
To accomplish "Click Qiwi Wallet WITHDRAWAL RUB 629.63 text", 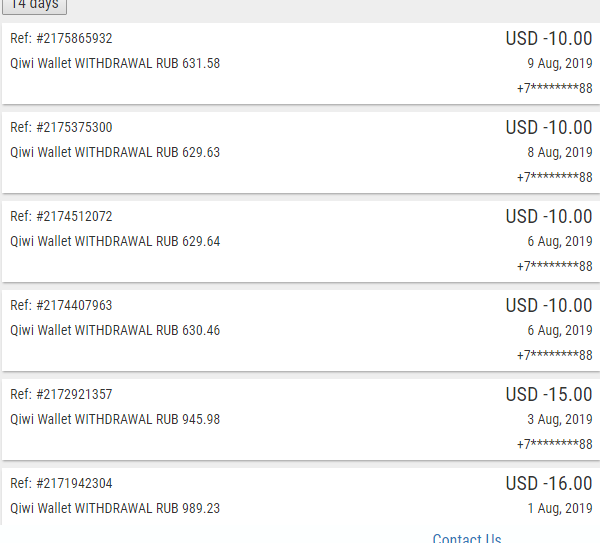I will (x=115, y=153).
